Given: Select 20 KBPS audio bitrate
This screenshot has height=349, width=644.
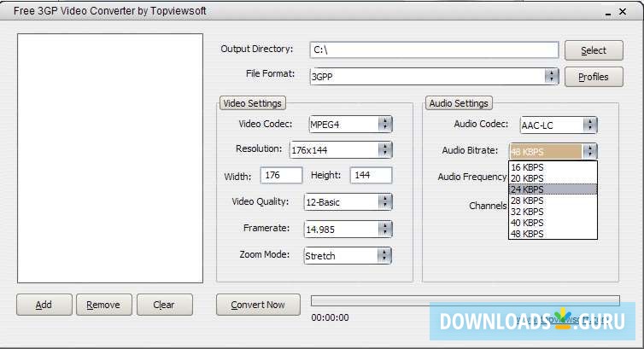Looking at the screenshot, I should point(553,178).
